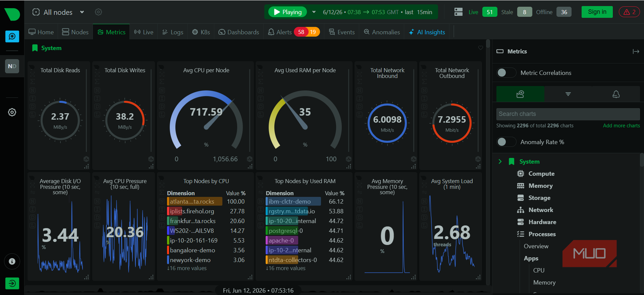
Task: Click the Live count badge 51
Action: (489, 12)
